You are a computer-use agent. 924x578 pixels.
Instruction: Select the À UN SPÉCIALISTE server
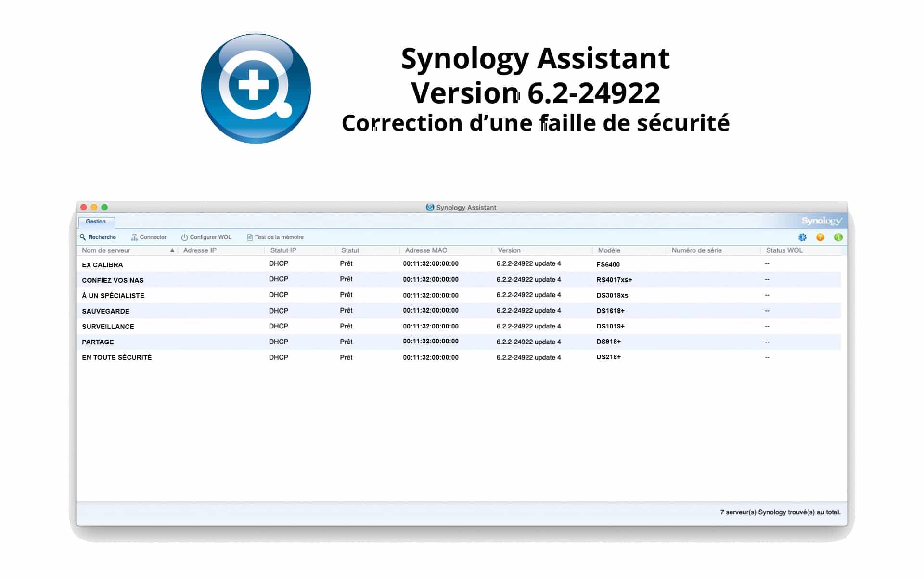click(459, 295)
